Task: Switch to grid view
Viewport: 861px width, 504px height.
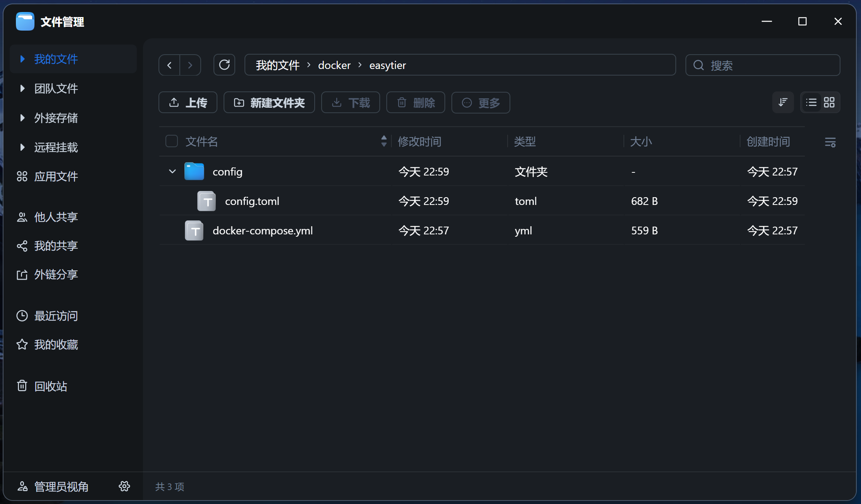Action: click(830, 102)
